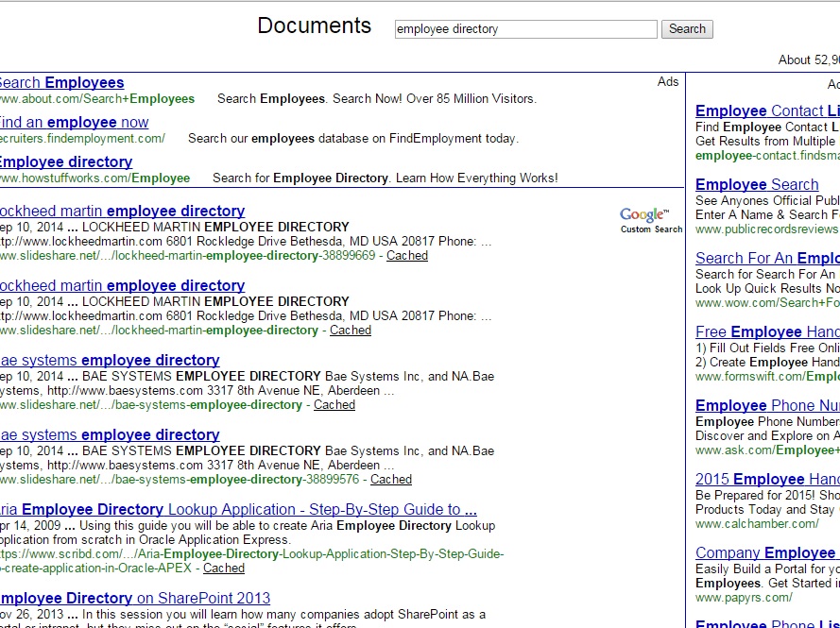840x628 pixels.
Task: Click www.publicrecordsreviews URL in sidebar
Action: pos(767,229)
